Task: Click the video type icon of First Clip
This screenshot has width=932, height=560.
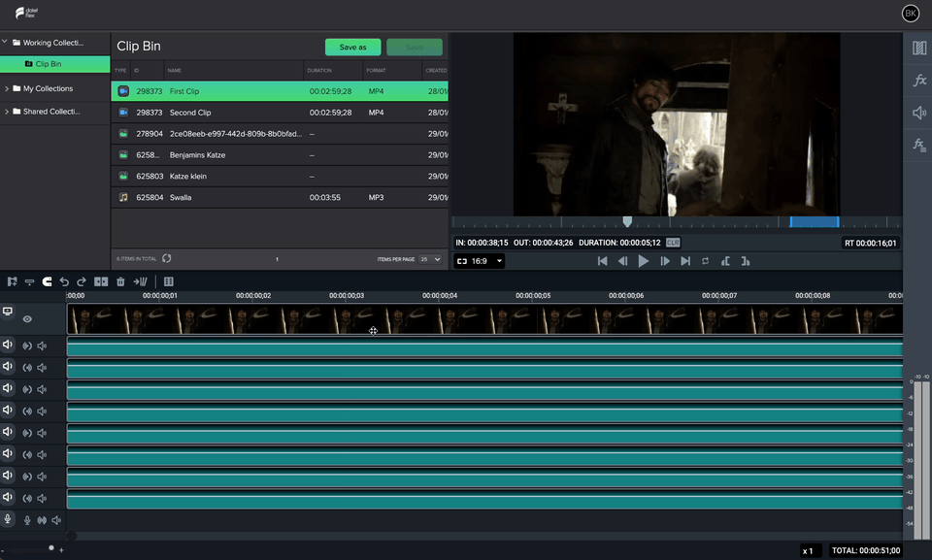Action: pos(123,91)
